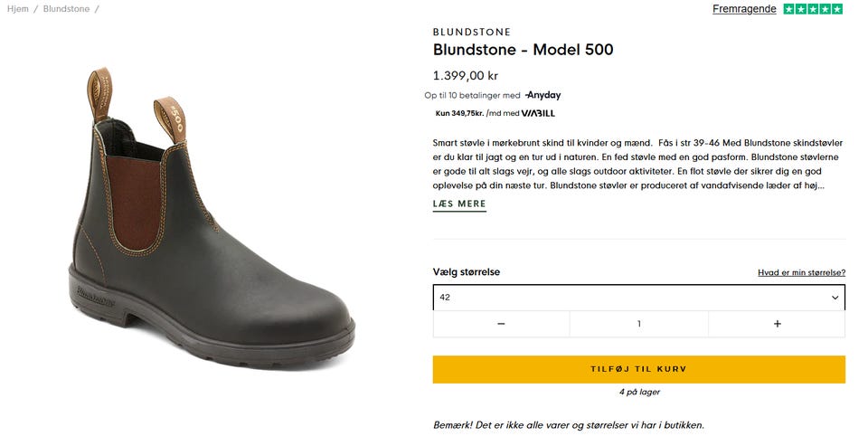This screenshot has width=868, height=436.
Task: Click the chevron arrow on the size selector
Action: [835, 297]
